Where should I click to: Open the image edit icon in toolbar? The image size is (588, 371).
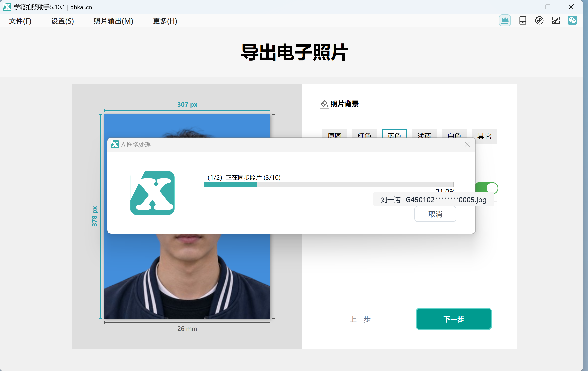[x=556, y=20]
